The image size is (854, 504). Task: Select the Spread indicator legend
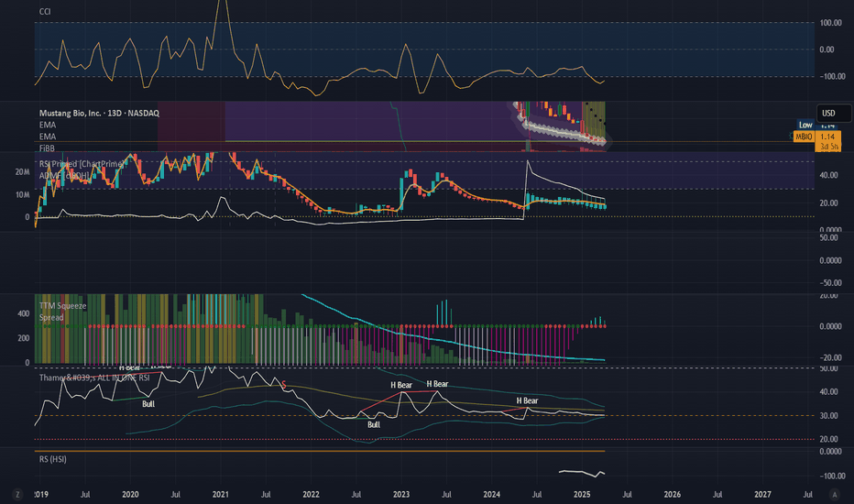click(x=51, y=318)
